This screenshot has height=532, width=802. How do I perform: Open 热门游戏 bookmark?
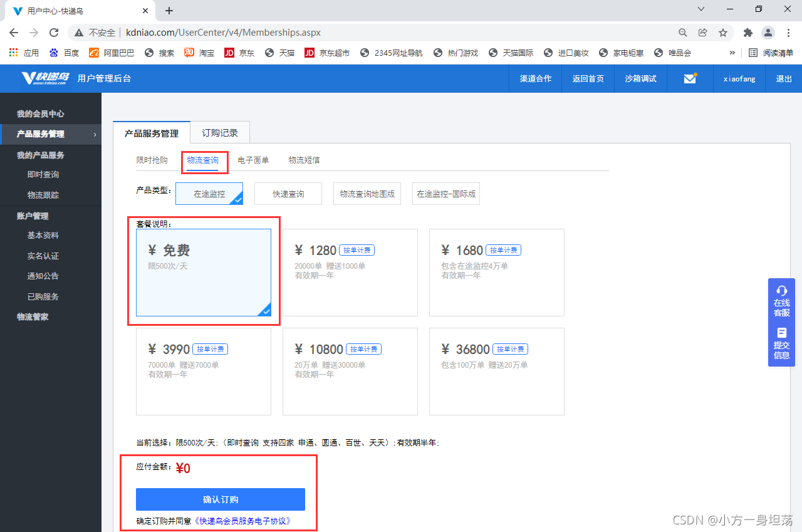[x=455, y=53]
